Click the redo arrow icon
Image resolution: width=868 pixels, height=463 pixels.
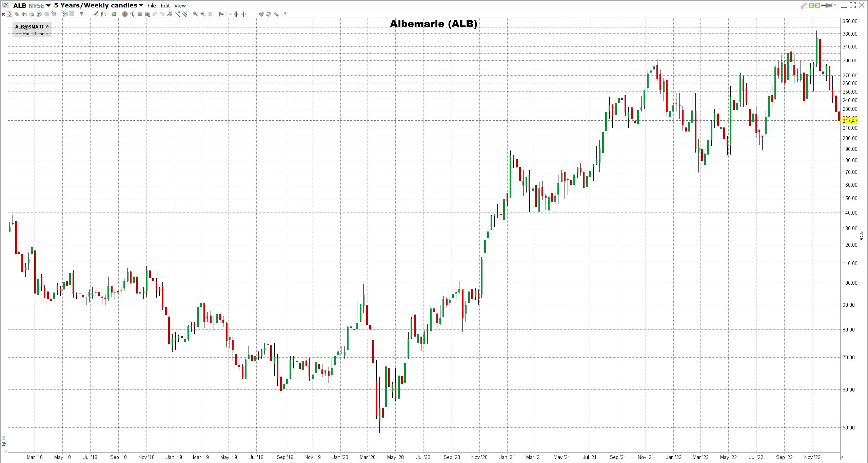pyautogui.click(x=162, y=14)
